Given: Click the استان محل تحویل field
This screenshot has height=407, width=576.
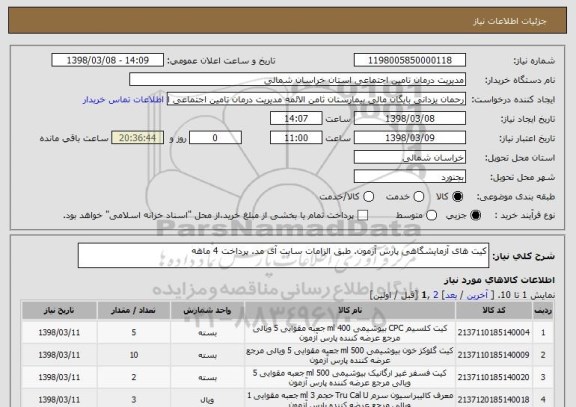Looking at the screenshot, I should [410, 158].
